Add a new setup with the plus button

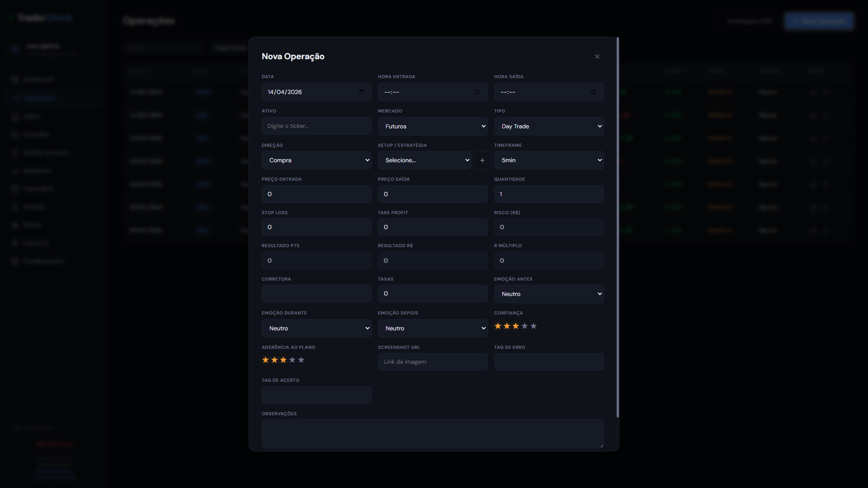click(x=482, y=160)
